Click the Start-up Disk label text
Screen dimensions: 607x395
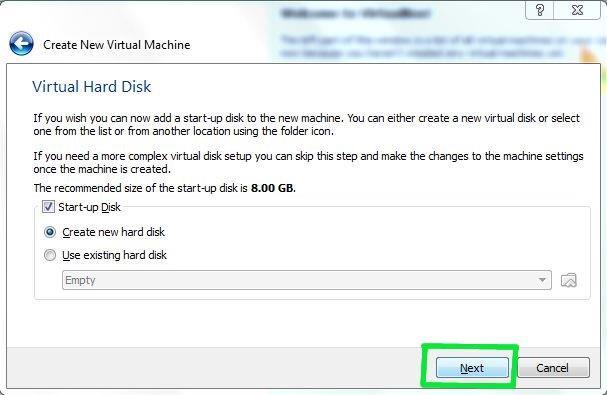click(x=89, y=207)
